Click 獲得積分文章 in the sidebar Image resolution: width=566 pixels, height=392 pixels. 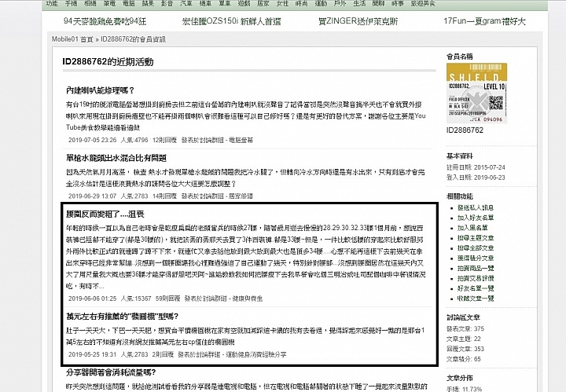(476, 258)
